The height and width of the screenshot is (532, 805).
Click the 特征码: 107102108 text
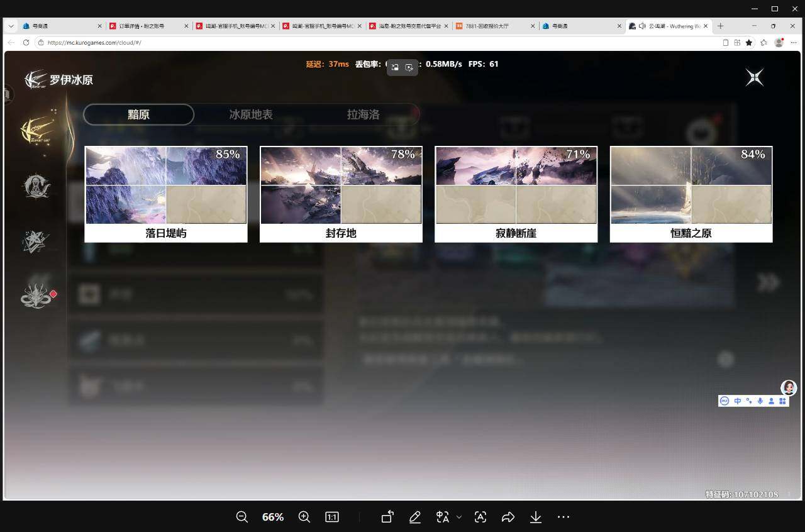pos(742,495)
